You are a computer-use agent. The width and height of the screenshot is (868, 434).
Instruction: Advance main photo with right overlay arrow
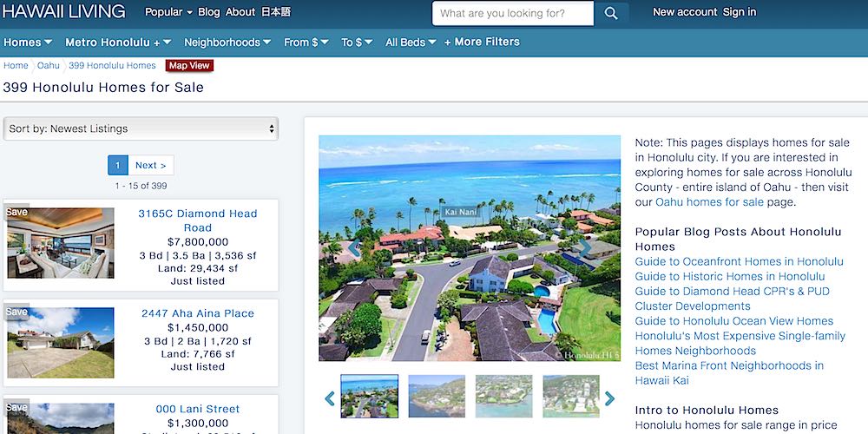(x=586, y=248)
